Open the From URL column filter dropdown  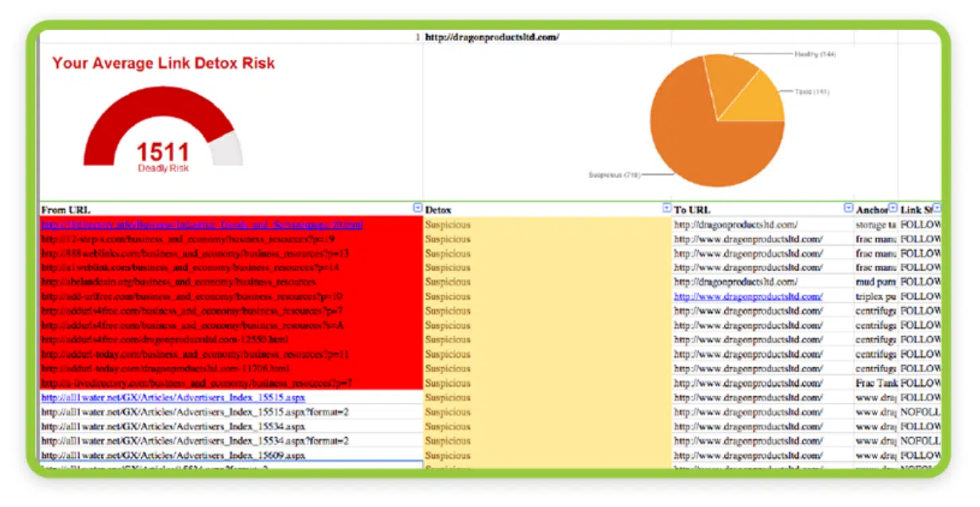[417, 208]
